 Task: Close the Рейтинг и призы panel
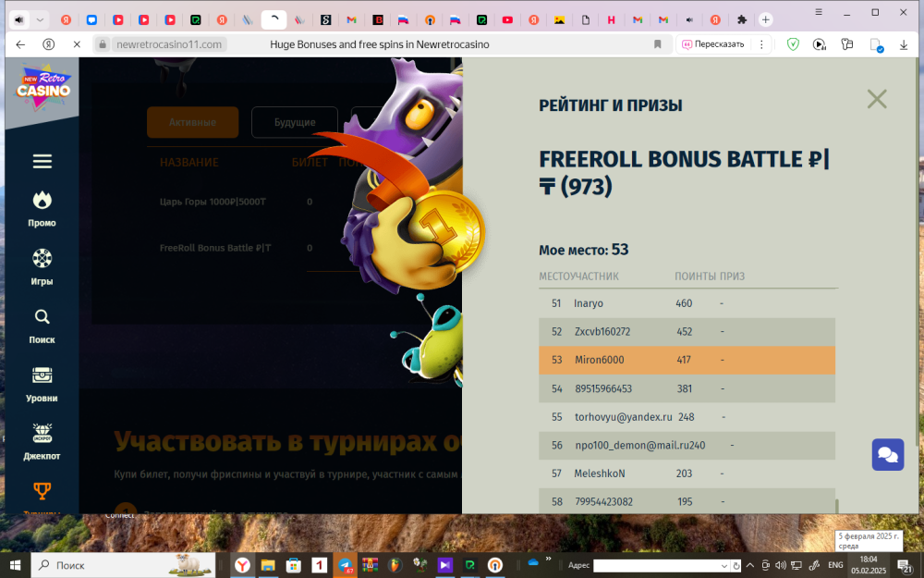click(876, 99)
